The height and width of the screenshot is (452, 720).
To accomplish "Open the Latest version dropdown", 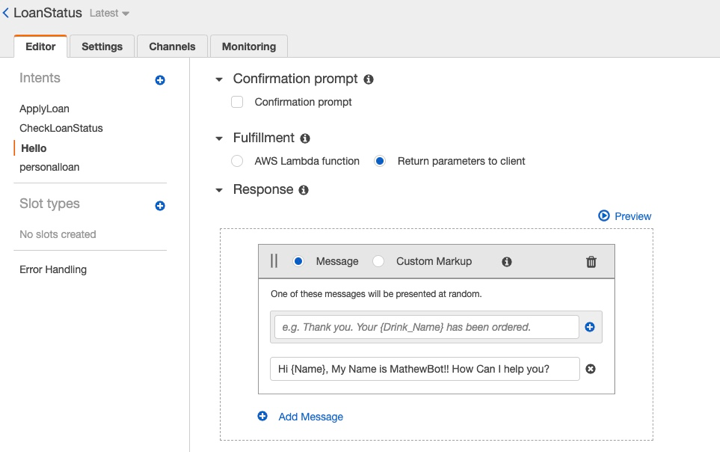I will pyautogui.click(x=109, y=13).
